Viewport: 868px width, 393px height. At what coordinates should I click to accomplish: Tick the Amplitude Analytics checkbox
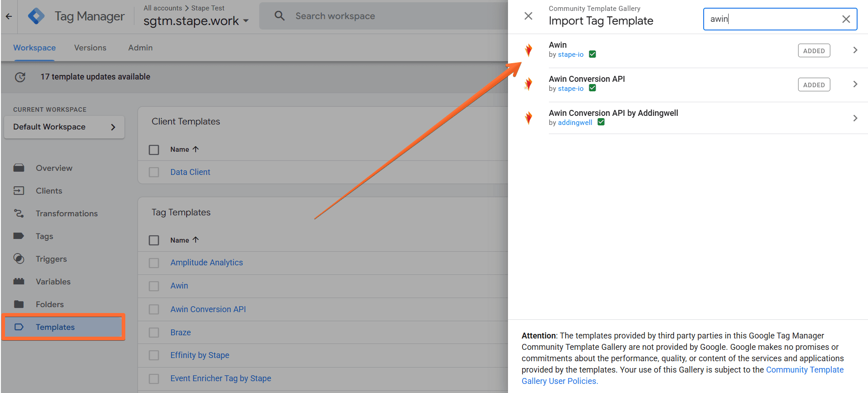tap(154, 263)
